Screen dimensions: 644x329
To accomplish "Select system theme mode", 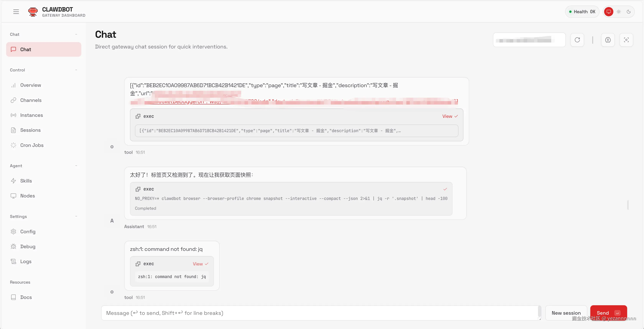I will point(609,12).
